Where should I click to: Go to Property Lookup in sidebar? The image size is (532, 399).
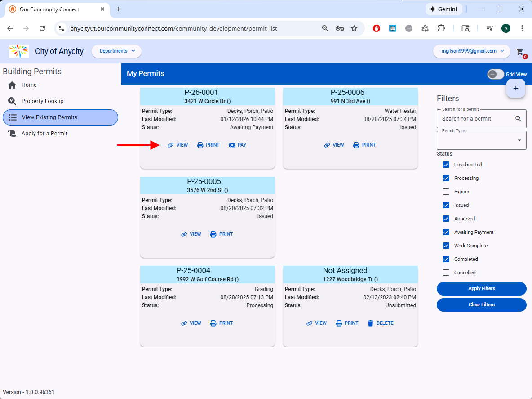click(x=42, y=101)
